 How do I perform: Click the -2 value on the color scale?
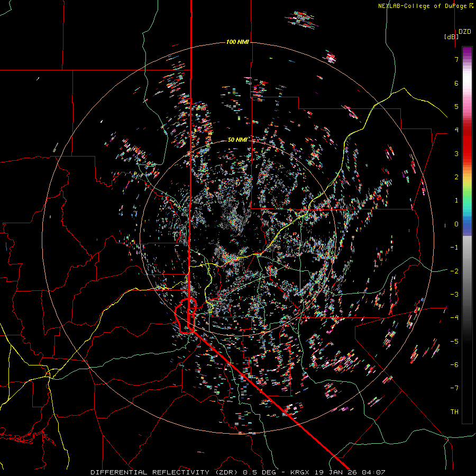click(x=454, y=271)
